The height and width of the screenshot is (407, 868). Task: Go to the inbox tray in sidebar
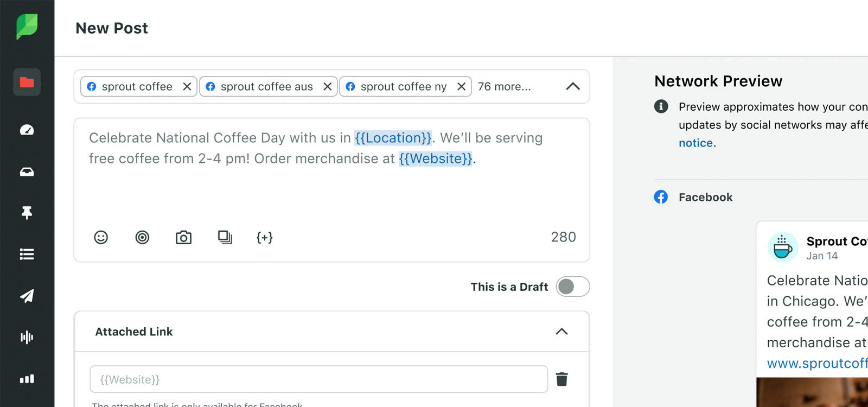coord(27,172)
